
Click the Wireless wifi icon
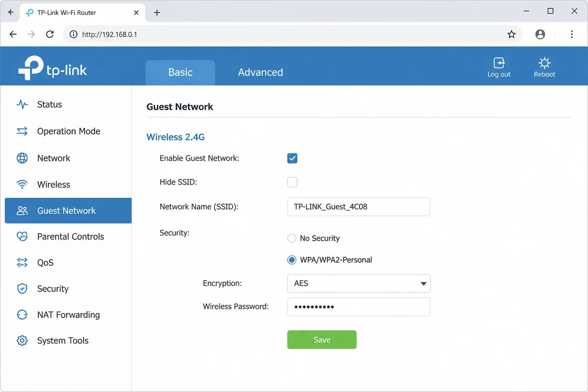click(x=22, y=185)
